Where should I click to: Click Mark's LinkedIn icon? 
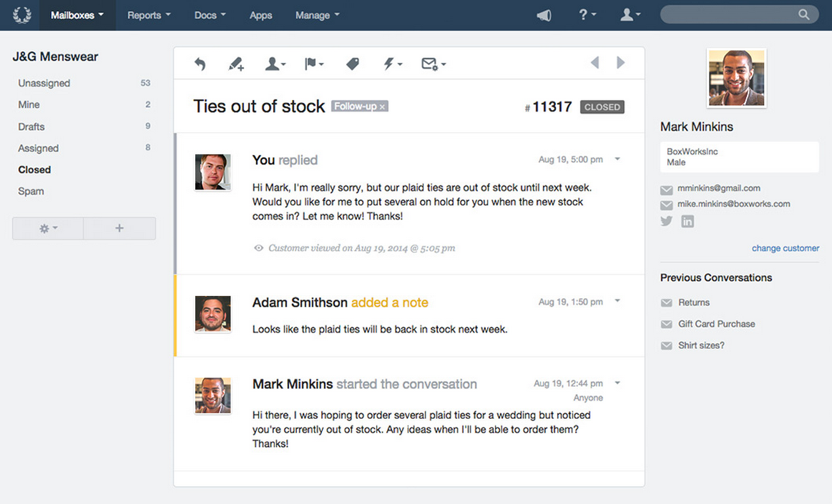click(687, 221)
